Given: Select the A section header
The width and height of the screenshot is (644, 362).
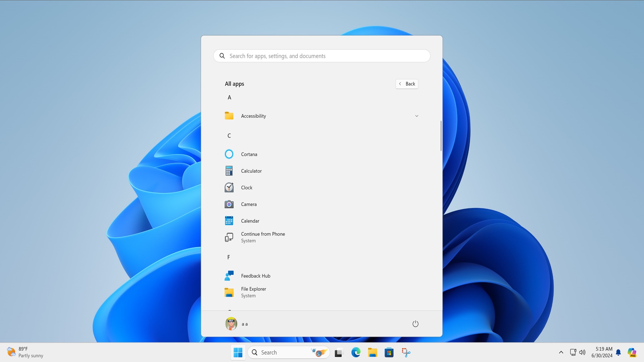Looking at the screenshot, I should [x=229, y=97].
